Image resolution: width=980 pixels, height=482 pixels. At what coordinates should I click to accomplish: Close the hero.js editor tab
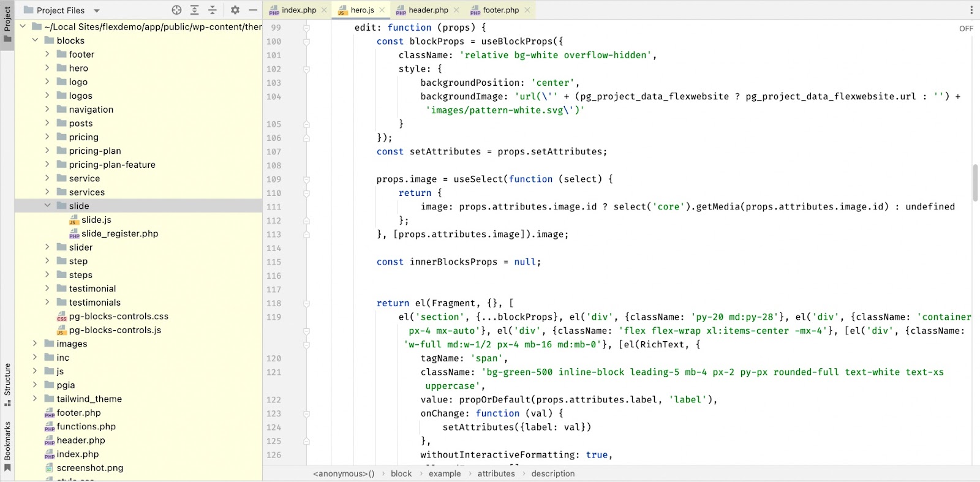pos(382,10)
